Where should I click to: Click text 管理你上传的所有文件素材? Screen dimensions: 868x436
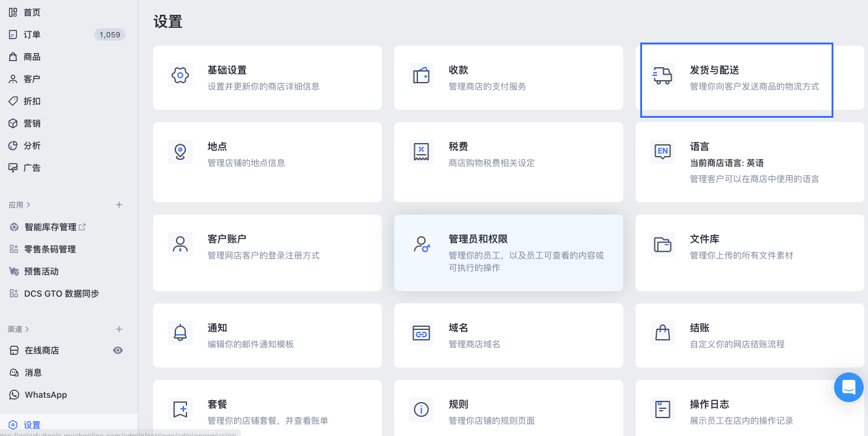[741, 255]
